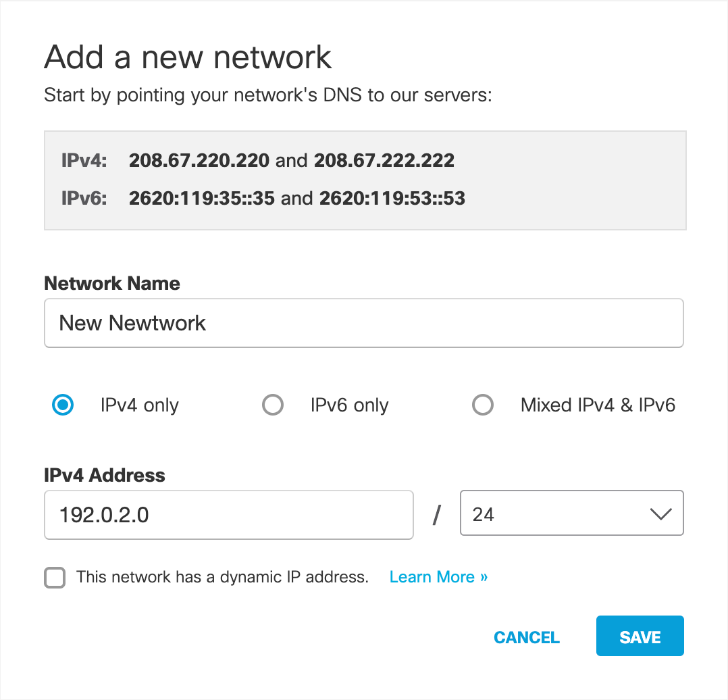Click the CANCEL button

coord(527,637)
